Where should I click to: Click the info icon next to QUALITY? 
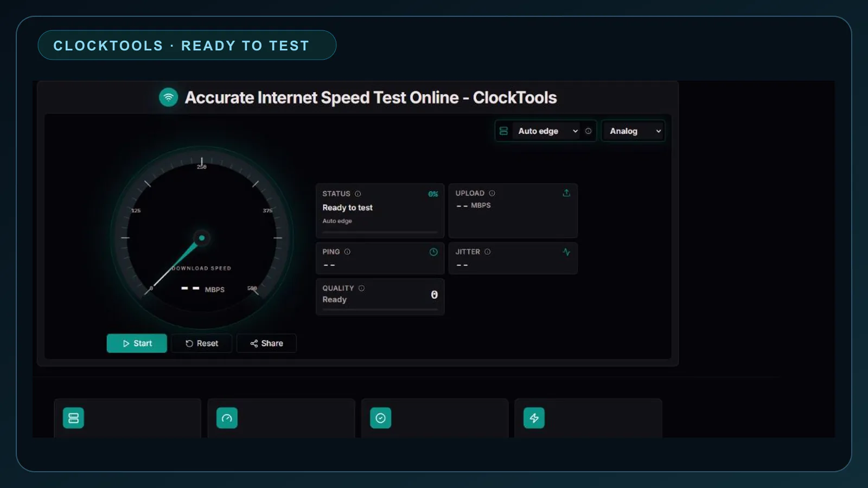click(361, 288)
